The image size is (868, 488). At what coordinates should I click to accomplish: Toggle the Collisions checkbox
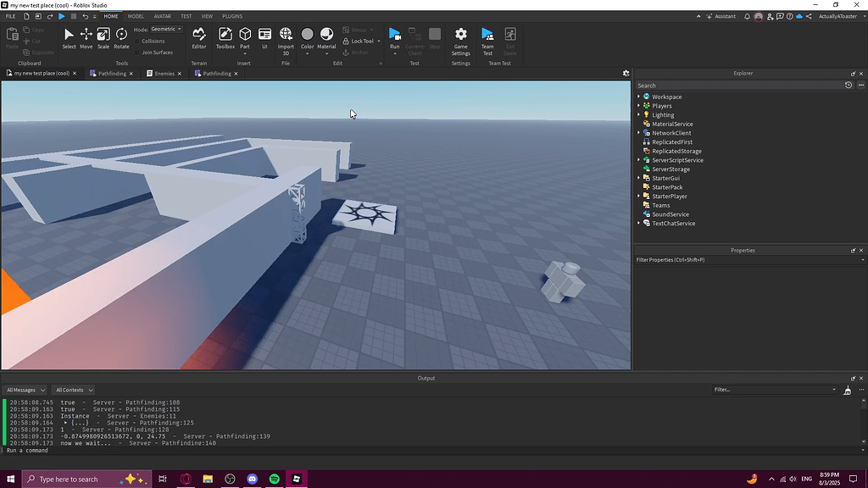[x=137, y=41]
